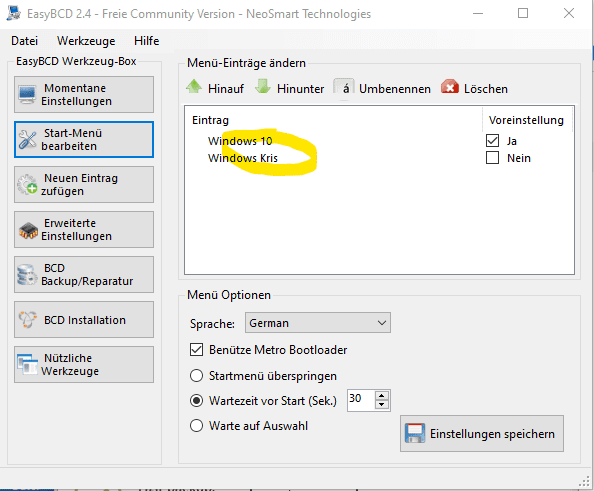Select Wartezeit vor Start radio button
The image size is (594, 491).
(x=196, y=400)
